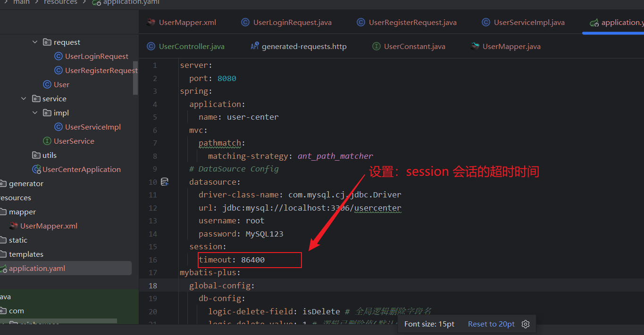Switch to UserRegisterRequest.java tab
This screenshot has height=335, width=644.
(406, 22)
